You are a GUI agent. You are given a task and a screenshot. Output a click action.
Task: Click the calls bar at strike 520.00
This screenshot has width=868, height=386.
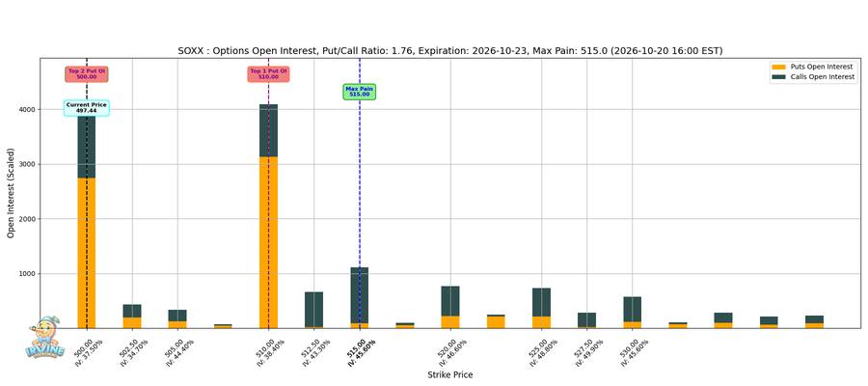tap(450, 301)
